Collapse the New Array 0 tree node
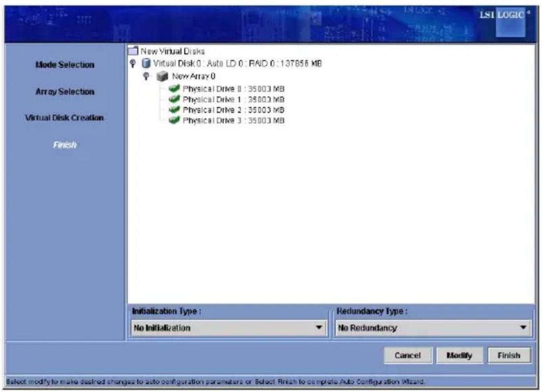This screenshot has height=392, width=542. click(146, 76)
